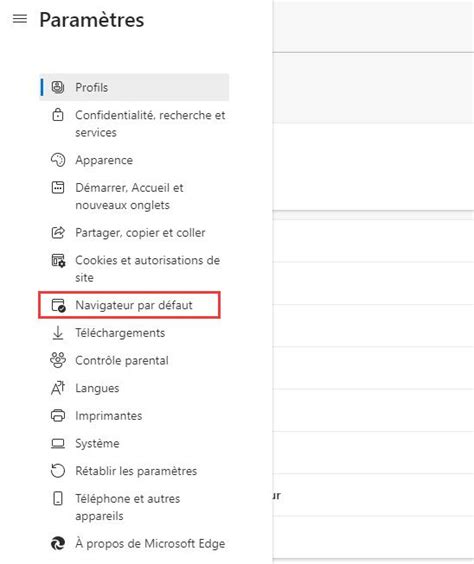
Task: Click the Partager share arrow icon
Action: tap(58, 232)
